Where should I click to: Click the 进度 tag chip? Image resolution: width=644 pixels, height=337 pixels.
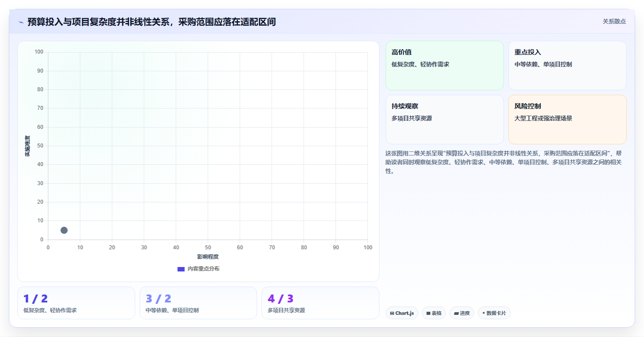pos(462,313)
